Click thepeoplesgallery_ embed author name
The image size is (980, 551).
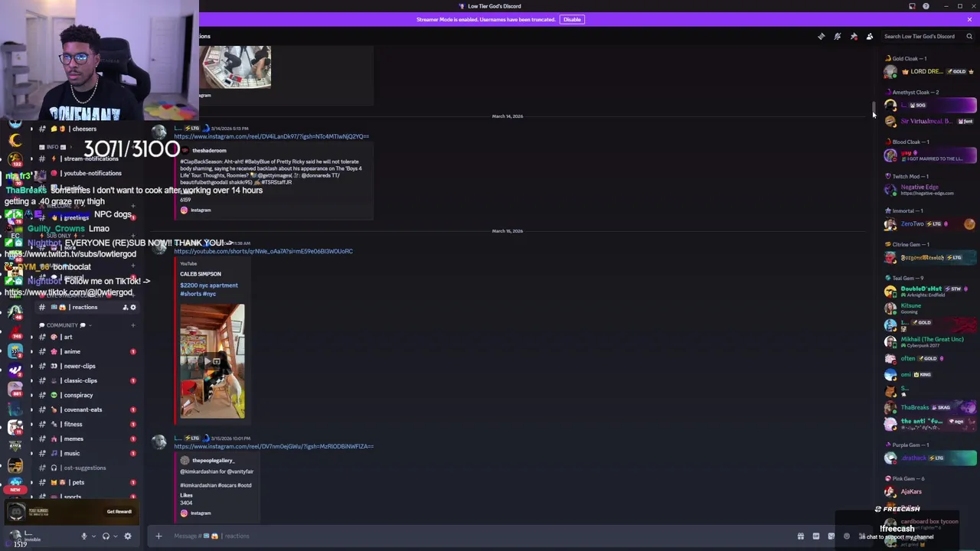(x=213, y=461)
